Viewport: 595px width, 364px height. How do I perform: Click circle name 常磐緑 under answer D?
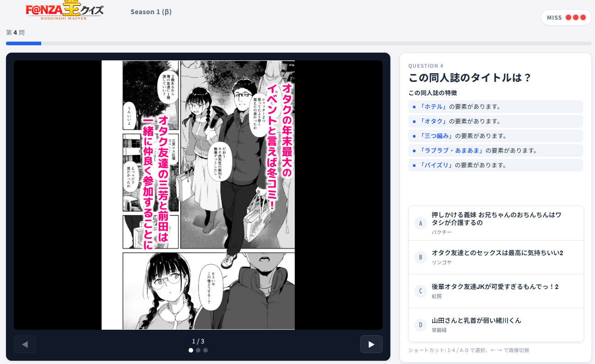click(x=439, y=330)
